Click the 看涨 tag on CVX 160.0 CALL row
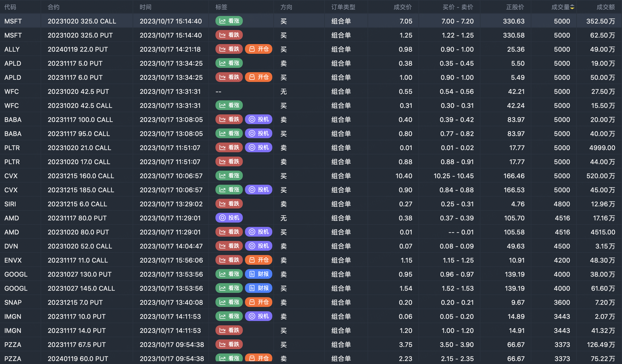Screen dimensions: 622x364 (229, 176)
